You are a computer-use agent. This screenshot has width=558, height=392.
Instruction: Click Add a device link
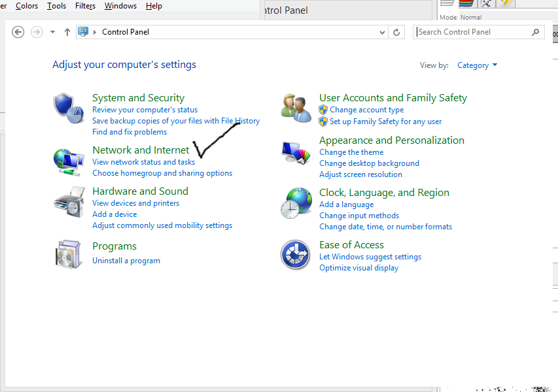point(114,214)
